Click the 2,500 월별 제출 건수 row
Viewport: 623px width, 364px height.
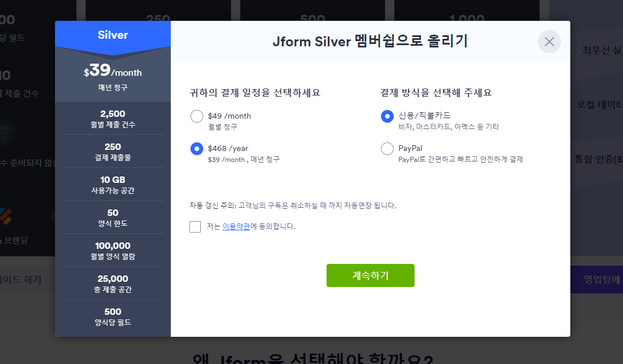click(x=113, y=119)
